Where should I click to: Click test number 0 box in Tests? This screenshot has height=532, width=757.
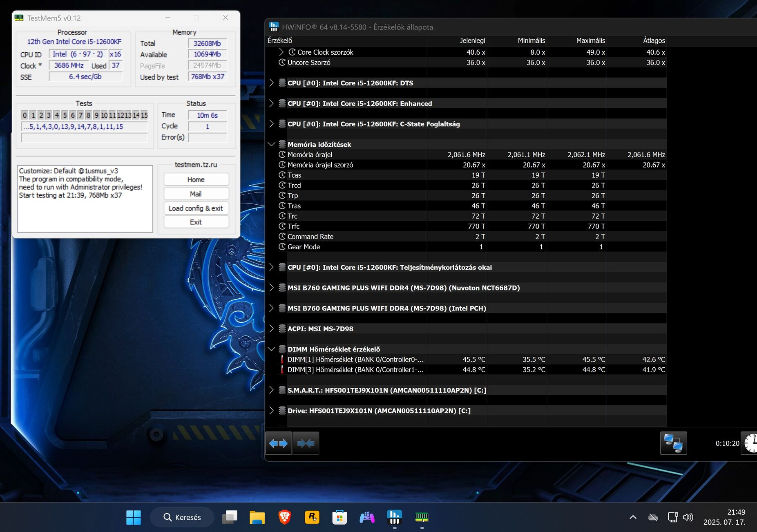coord(25,115)
